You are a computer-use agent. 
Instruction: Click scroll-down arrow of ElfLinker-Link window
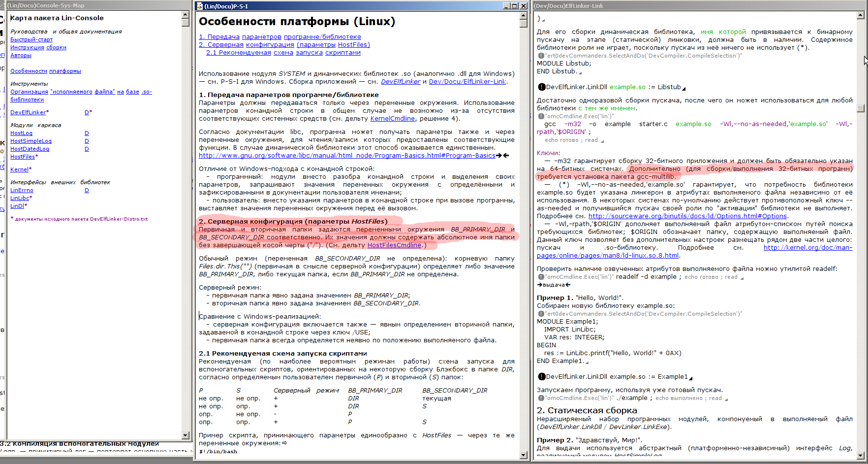860,456
